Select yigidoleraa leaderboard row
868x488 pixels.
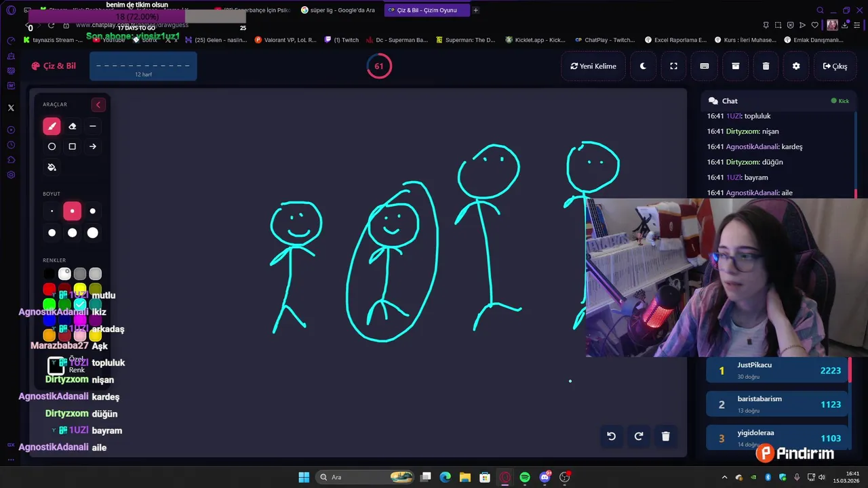[777, 438]
